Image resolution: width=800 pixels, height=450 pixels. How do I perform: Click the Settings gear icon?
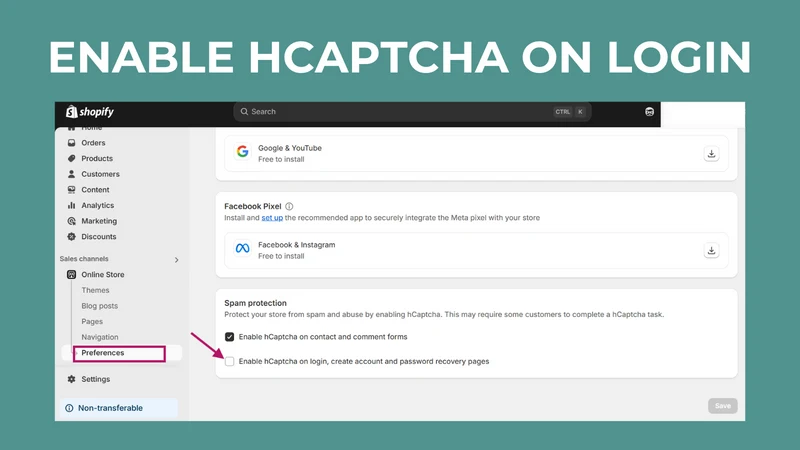pyautogui.click(x=71, y=379)
